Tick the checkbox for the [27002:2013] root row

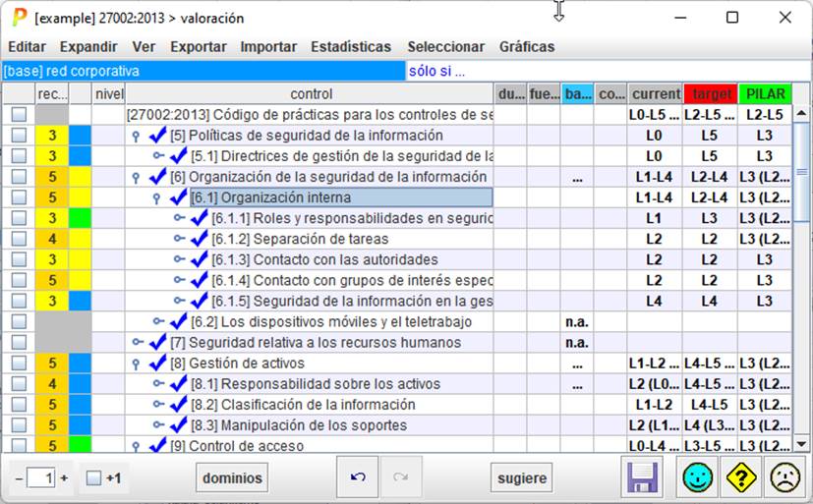[x=20, y=115]
